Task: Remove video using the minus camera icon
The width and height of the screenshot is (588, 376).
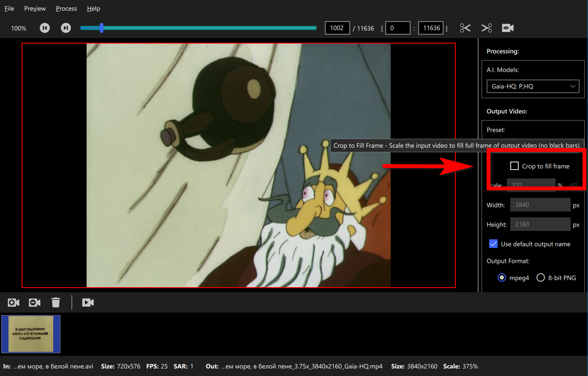Action: coord(35,302)
